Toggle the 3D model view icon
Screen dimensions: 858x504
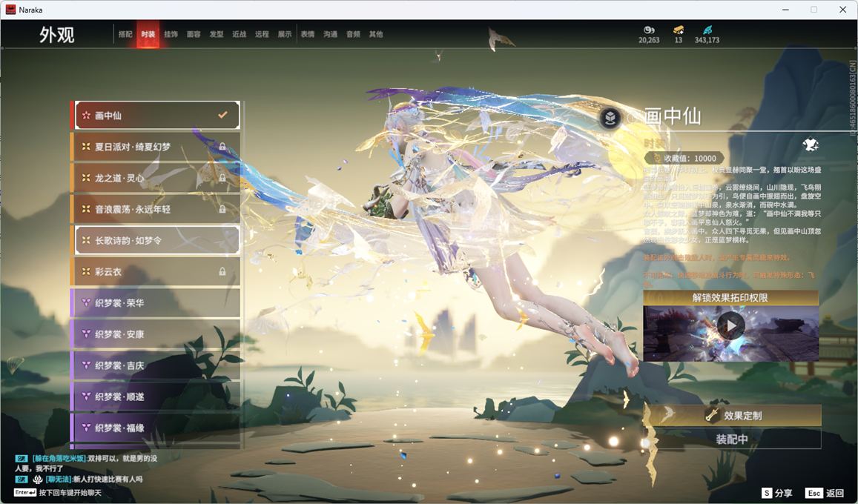pyautogui.click(x=610, y=117)
